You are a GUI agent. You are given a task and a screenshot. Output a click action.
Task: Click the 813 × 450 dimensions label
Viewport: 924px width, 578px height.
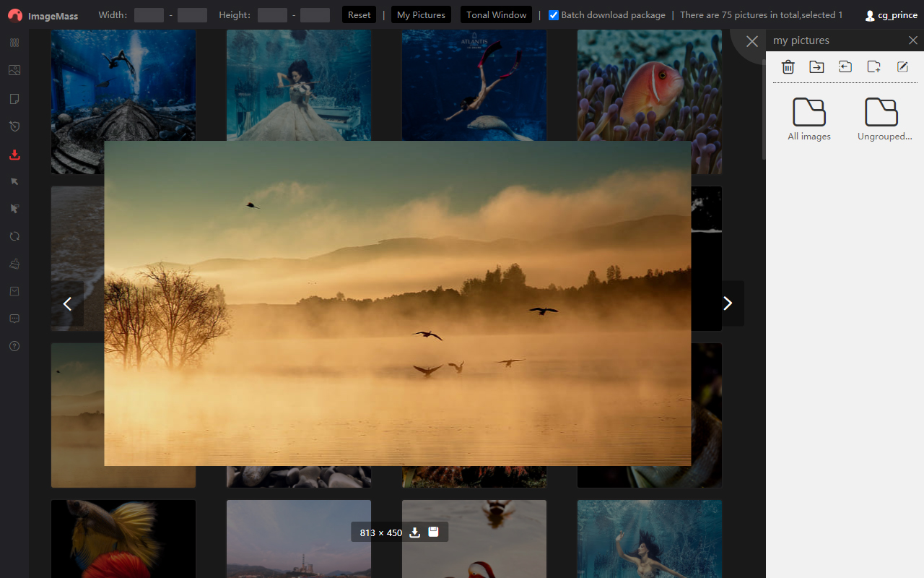pyautogui.click(x=381, y=532)
